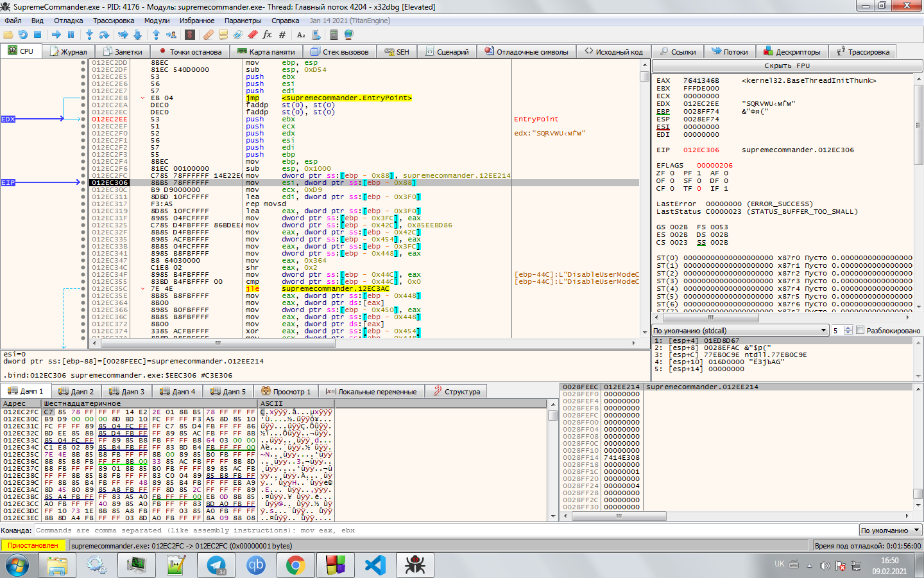Open Visual Studio Code from taskbar

coord(375,565)
